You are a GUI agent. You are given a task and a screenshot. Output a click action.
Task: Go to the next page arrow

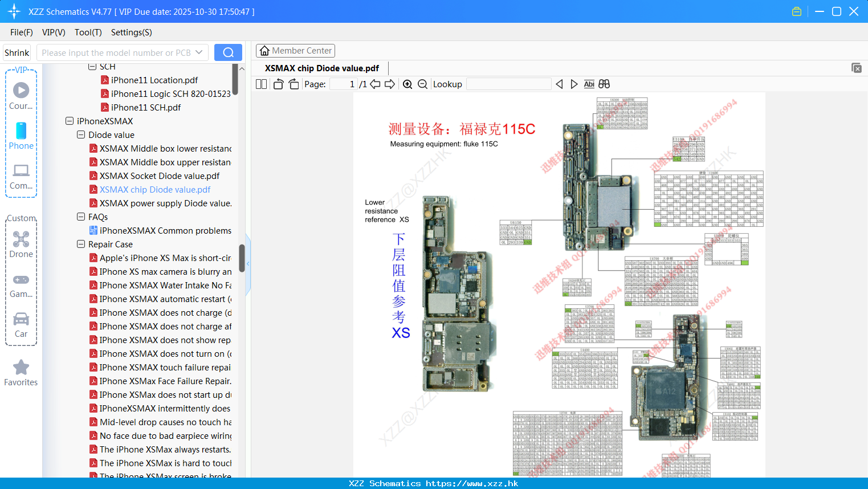click(x=390, y=84)
